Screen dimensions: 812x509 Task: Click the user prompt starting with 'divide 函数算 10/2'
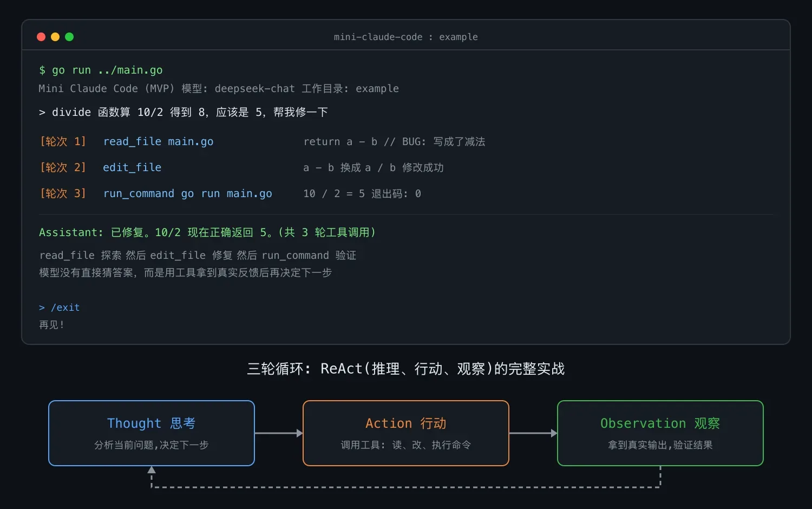pos(184,112)
